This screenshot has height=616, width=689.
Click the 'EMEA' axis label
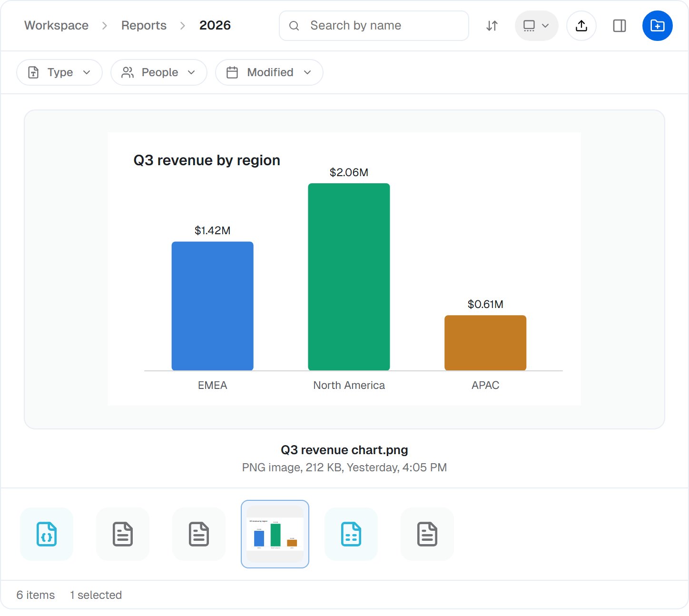(213, 385)
